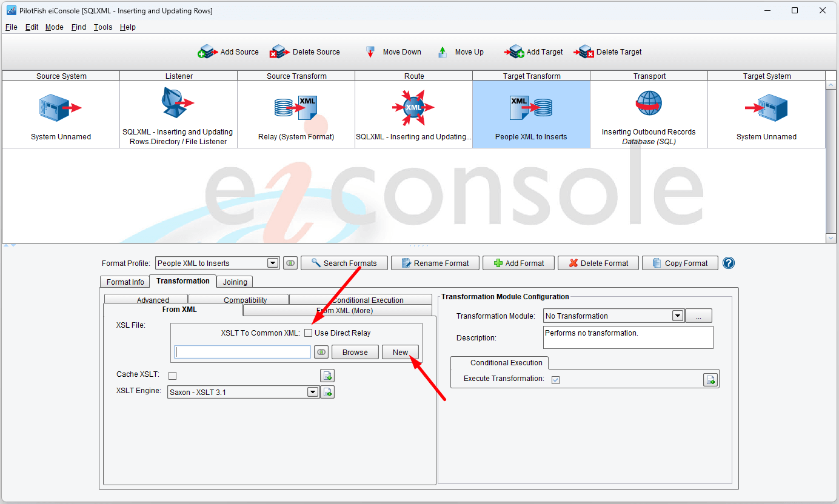This screenshot has height=504, width=839.
Task: Click the Rename Format button
Action: [x=435, y=263]
